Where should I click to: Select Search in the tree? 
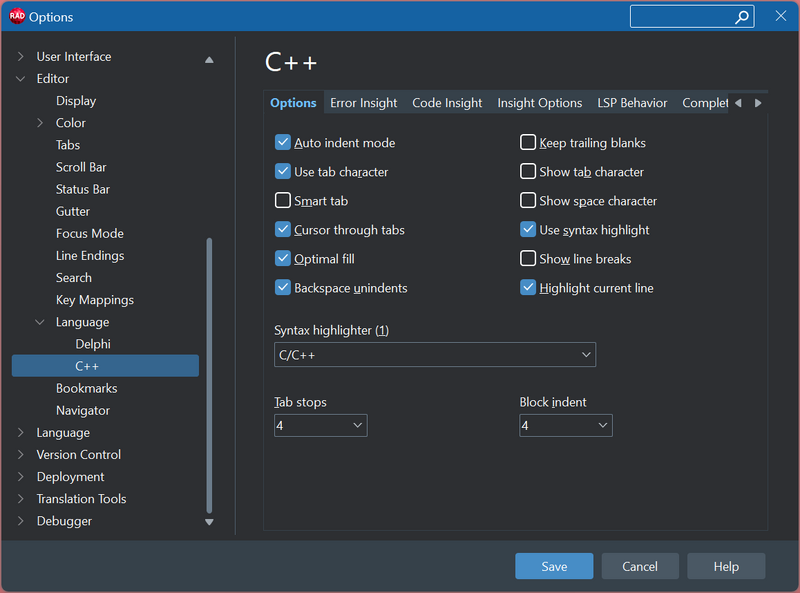[74, 278]
